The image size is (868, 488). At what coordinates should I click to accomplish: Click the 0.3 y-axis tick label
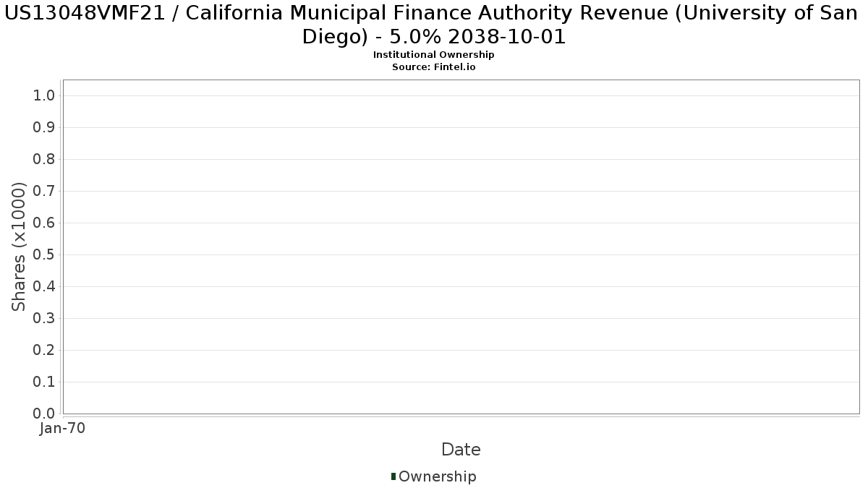pos(44,319)
